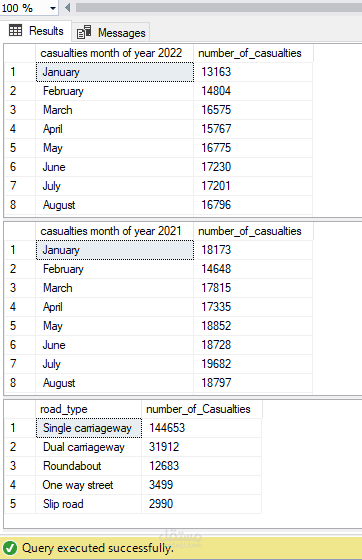Image resolution: width=362 pixels, height=560 pixels.
Task: Click the road_type column header
Action: click(88, 409)
